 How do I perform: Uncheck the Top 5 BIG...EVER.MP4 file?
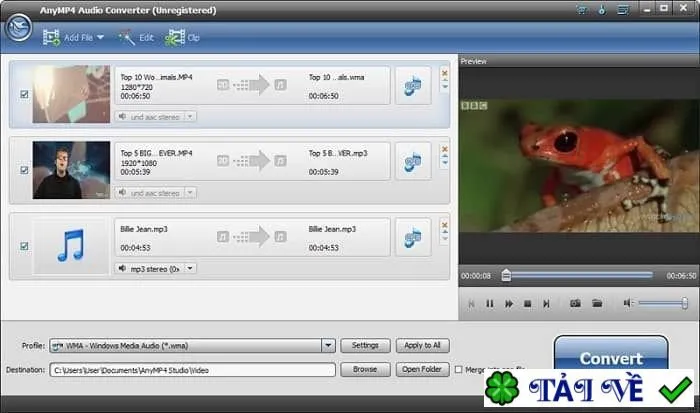[x=24, y=170]
